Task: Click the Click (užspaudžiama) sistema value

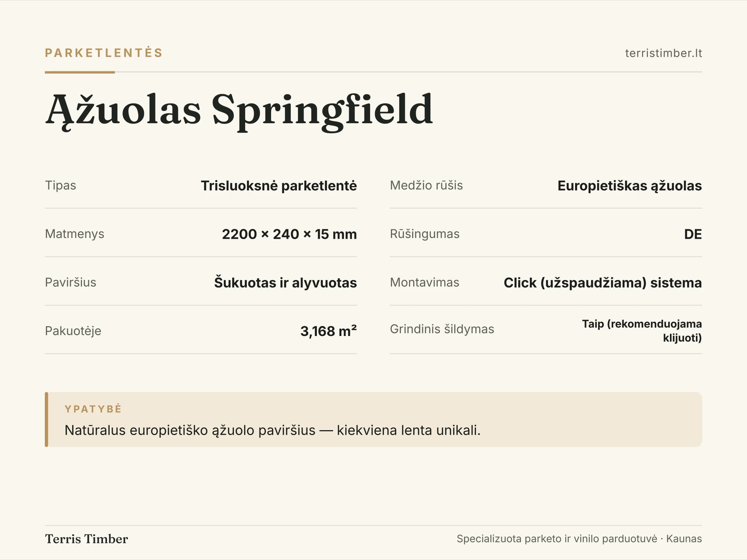Action: click(x=603, y=283)
